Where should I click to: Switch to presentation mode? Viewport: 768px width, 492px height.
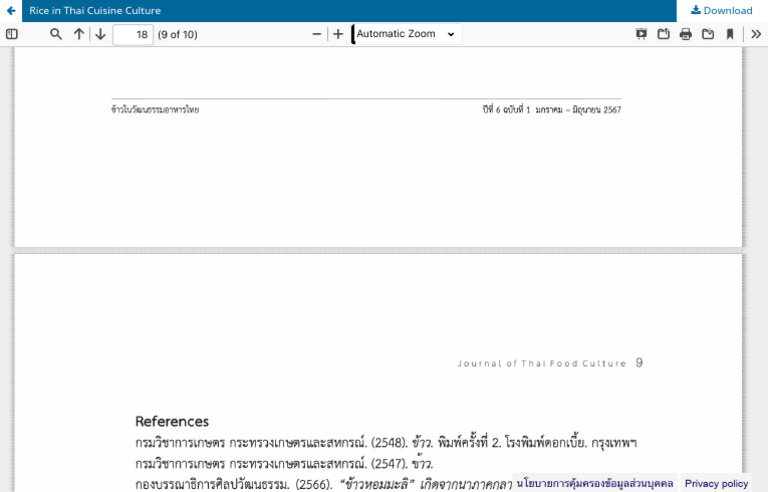(x=641, y=34)
